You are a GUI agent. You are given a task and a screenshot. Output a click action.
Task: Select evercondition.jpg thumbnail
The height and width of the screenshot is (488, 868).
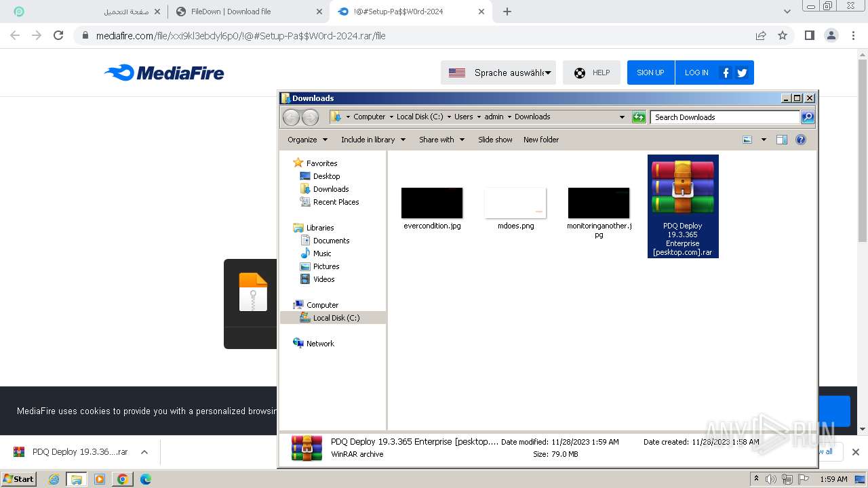432,203
